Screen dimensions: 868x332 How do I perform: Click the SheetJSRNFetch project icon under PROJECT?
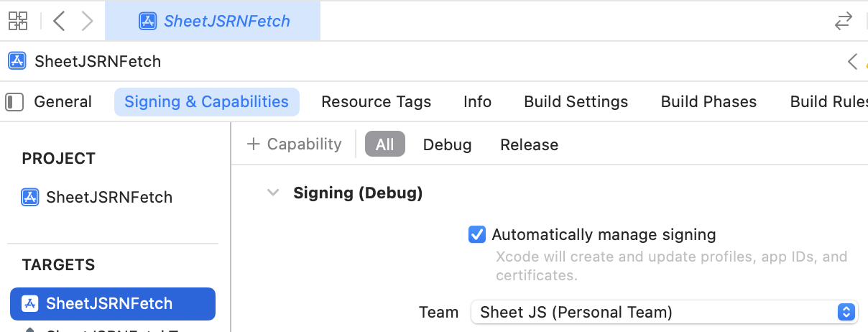[x=29, y=197]
